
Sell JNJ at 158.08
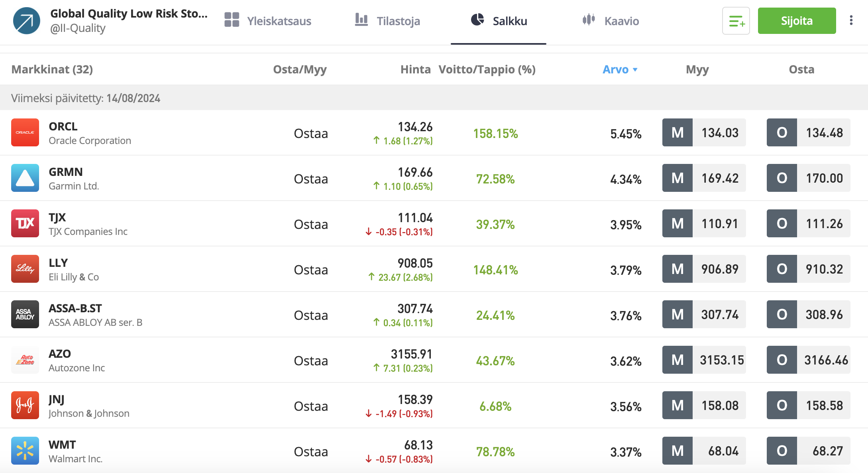tap(704, 405)
